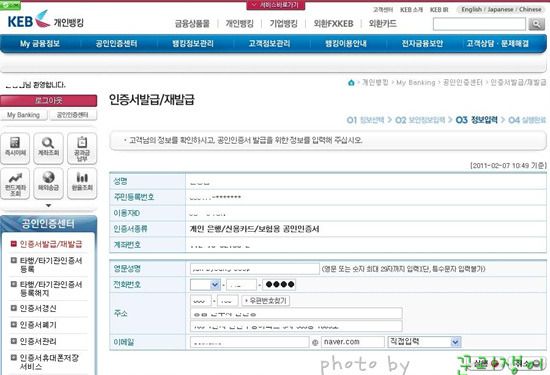Image resolution: width=550 pixels, height=375 pixels.
Task: Open the 고객상담·문제해결 menu
Action: 497,43
